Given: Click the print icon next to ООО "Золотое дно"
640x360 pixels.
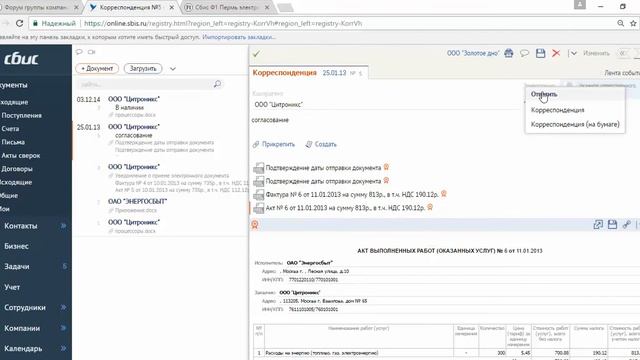Looking at the screenshot, I should pos(509,53).
